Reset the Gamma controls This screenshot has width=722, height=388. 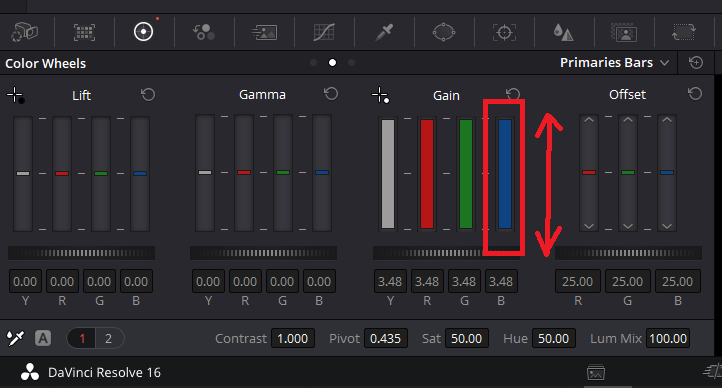331,94
